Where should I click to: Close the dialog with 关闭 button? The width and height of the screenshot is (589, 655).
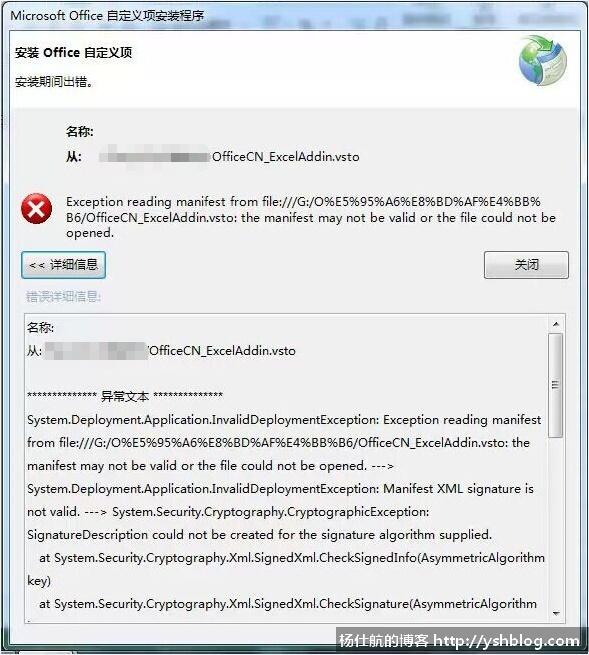coord(526,265)
